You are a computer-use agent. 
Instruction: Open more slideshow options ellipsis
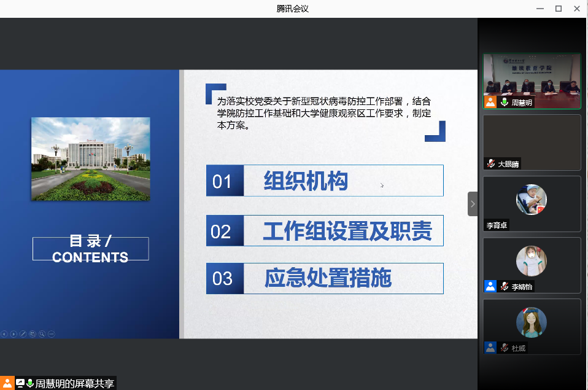pyautogui.click(x=52, y=334)
